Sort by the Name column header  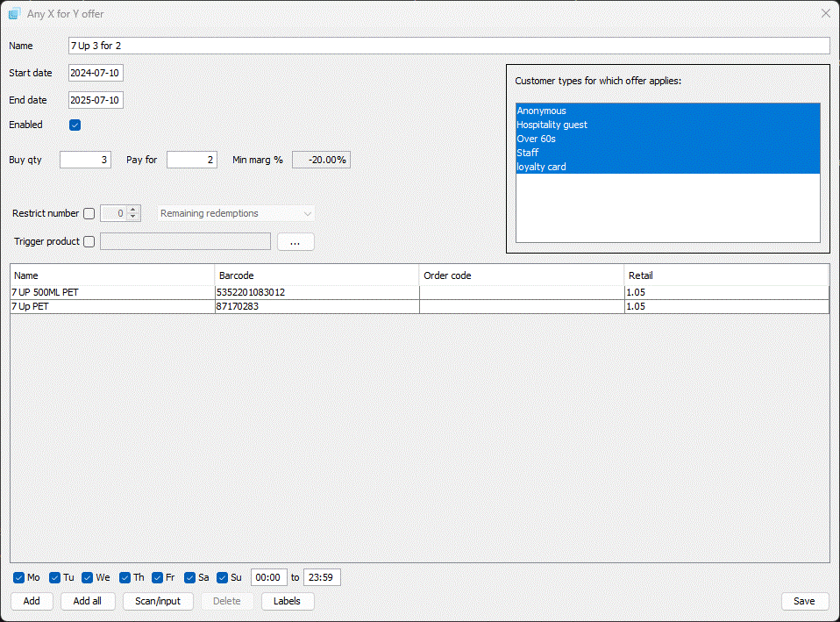coord(112,275)
